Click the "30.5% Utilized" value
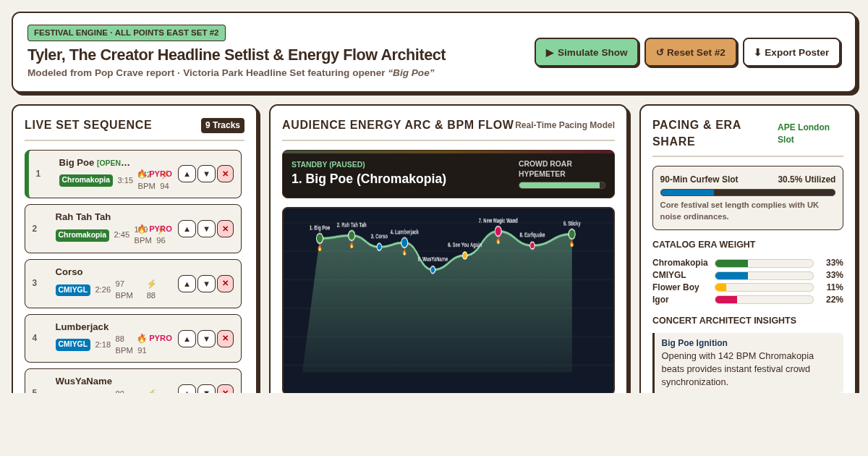868x456 pixels. [807, 180]
